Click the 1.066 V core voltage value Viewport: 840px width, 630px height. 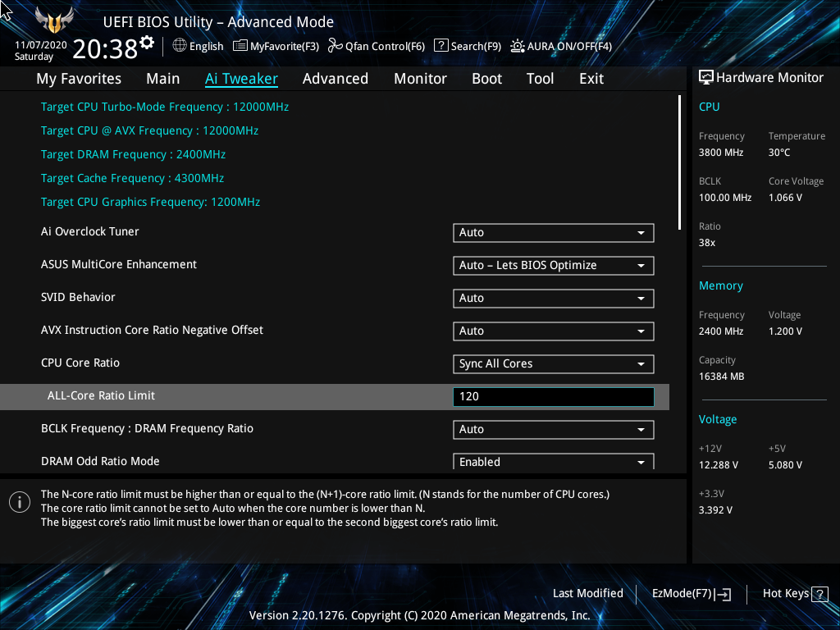click(785, 198)
